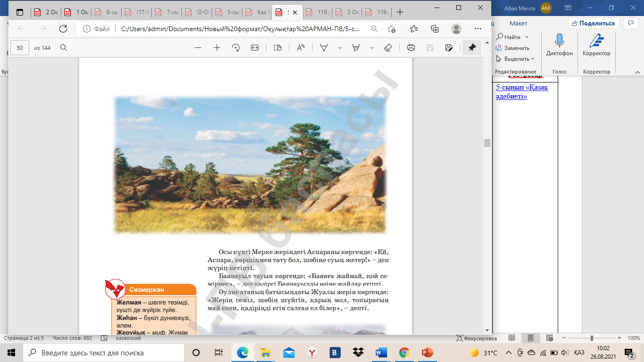Switch to the Каз browser tab
The image size is (644, 362).
[x=263, y=12]
